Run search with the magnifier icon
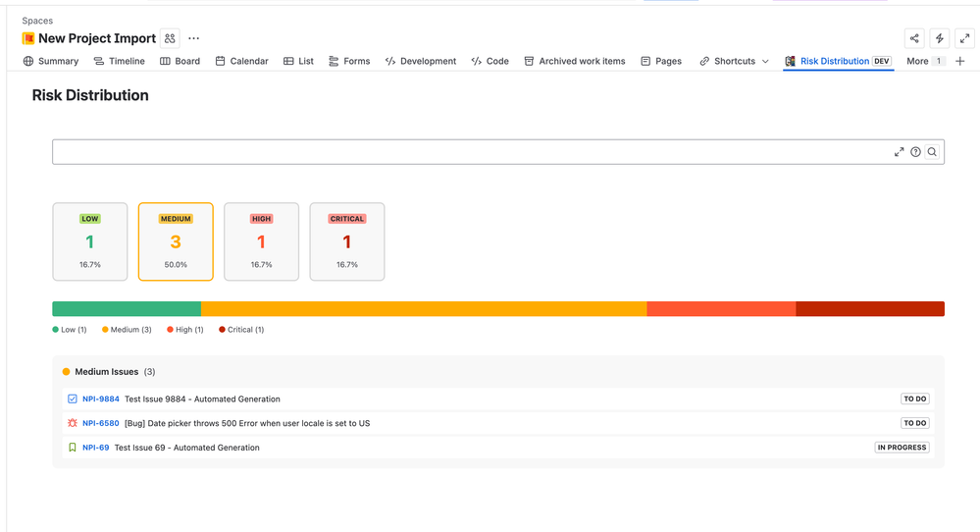 (x=932, y=152)
